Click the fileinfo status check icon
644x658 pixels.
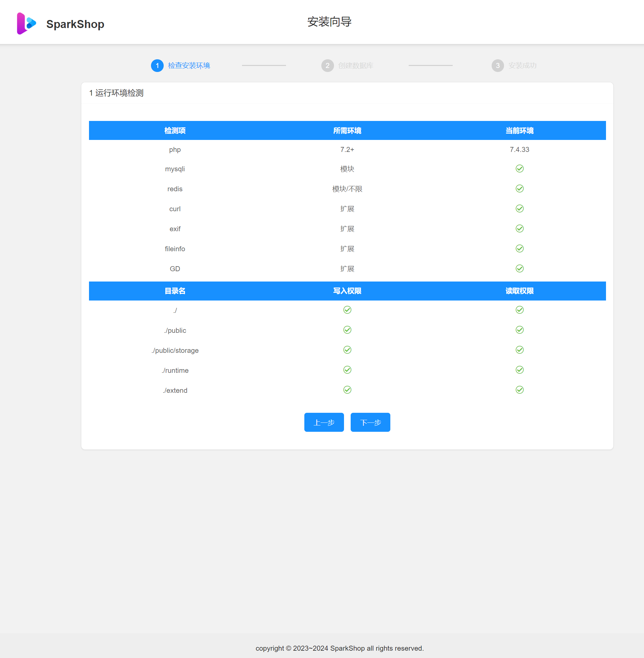click(519, 249)
